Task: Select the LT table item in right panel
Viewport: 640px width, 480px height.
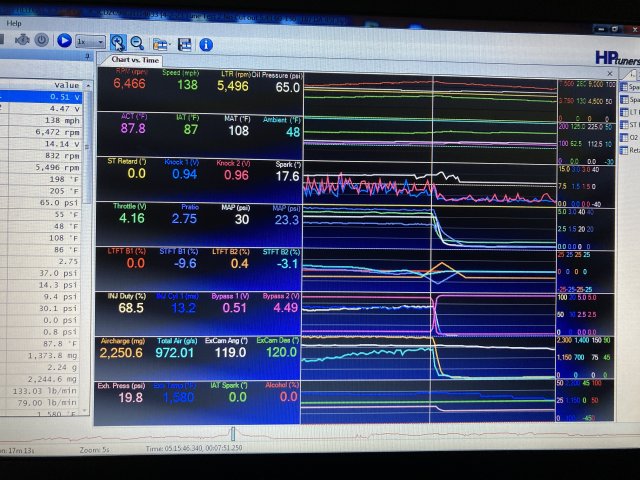Action: (x=632, y=113)
